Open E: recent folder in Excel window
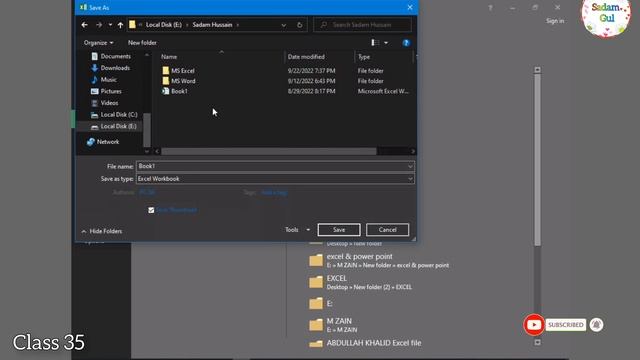640x360 pixels. pos(321,303)
